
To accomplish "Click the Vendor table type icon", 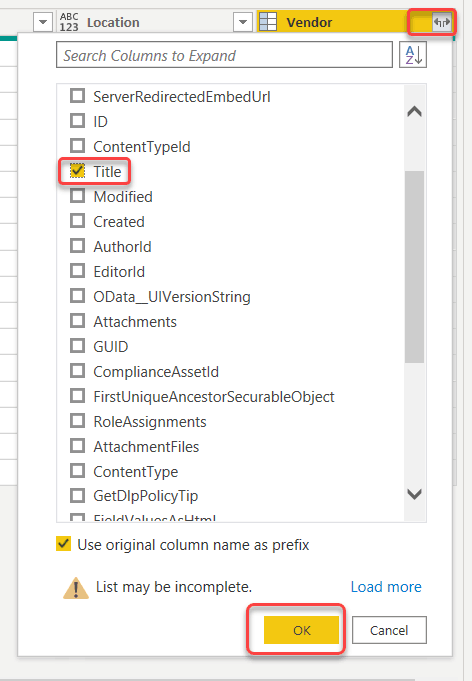I will pyautogui.click(x=268, y=22).
